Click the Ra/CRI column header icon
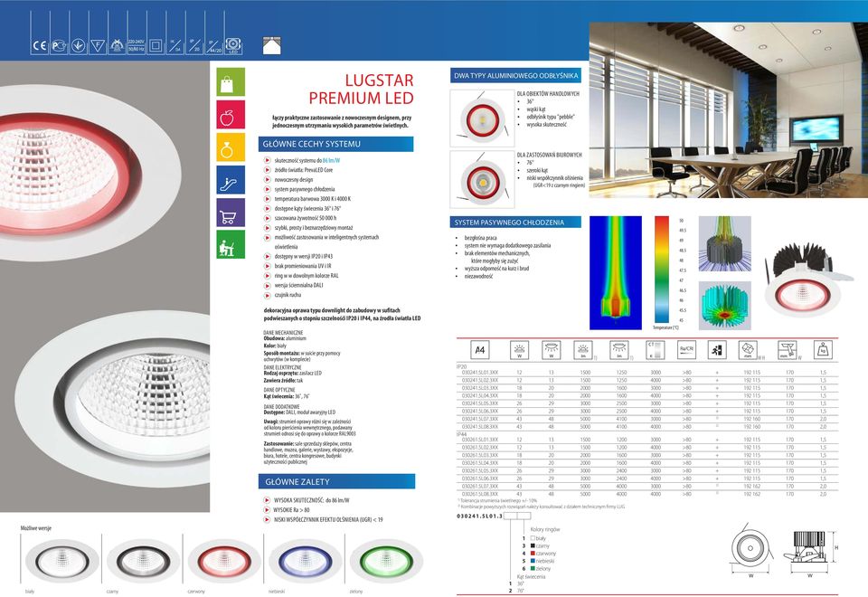This screenshot has height=597, width=868. point(686,350)
